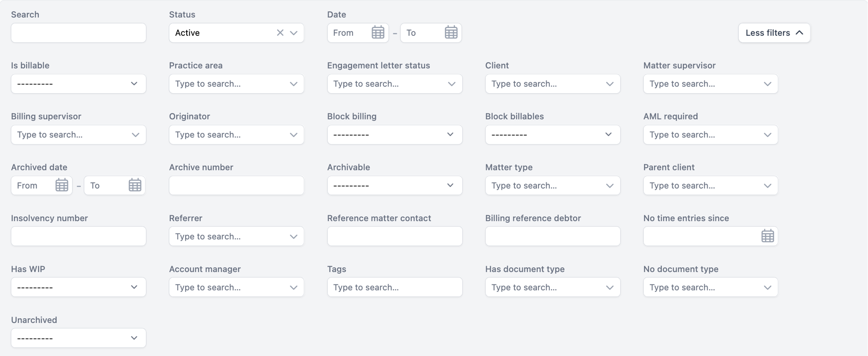This screenshot has height=356, width=868.
Task: Open the Block billing dropdown
Action: 395,135
